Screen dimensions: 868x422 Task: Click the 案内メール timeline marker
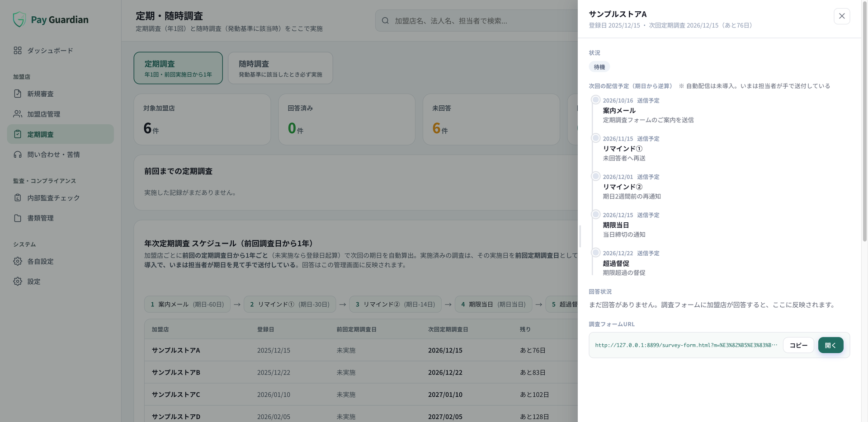tap(596, 100)
